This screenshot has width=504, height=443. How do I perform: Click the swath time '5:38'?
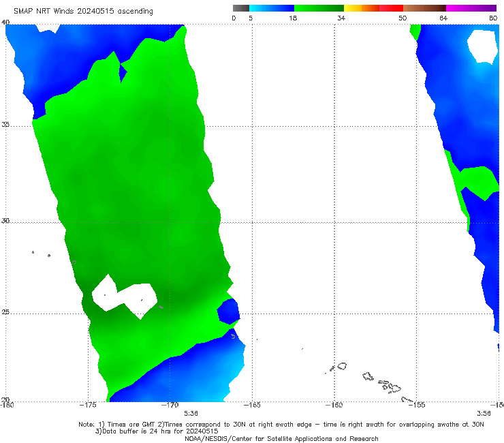click(x=191, y=414)
